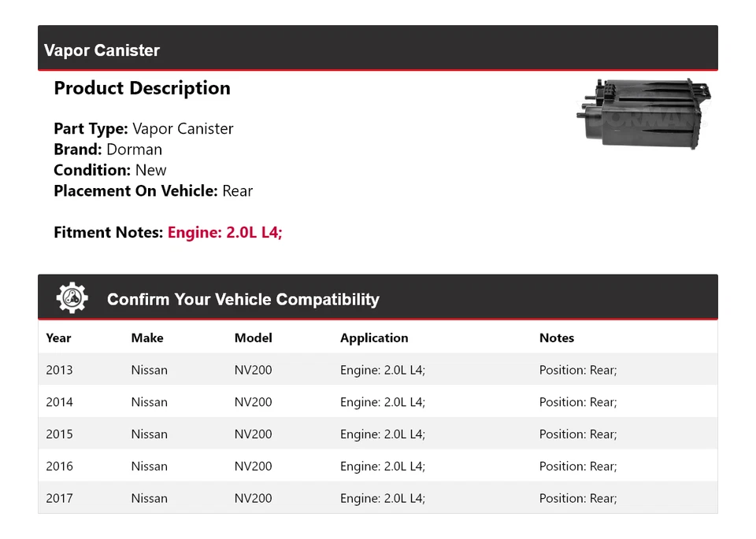Screen dimensions: 756x539
Task: Select the 2017 year cell
Action: point(59,498)
